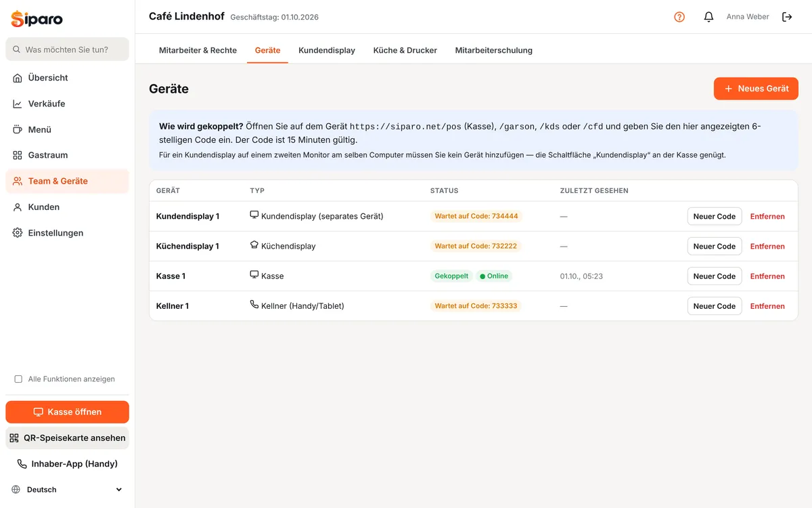
Task: Open Team & Geräte in sidebar
Action: (68, 181)
